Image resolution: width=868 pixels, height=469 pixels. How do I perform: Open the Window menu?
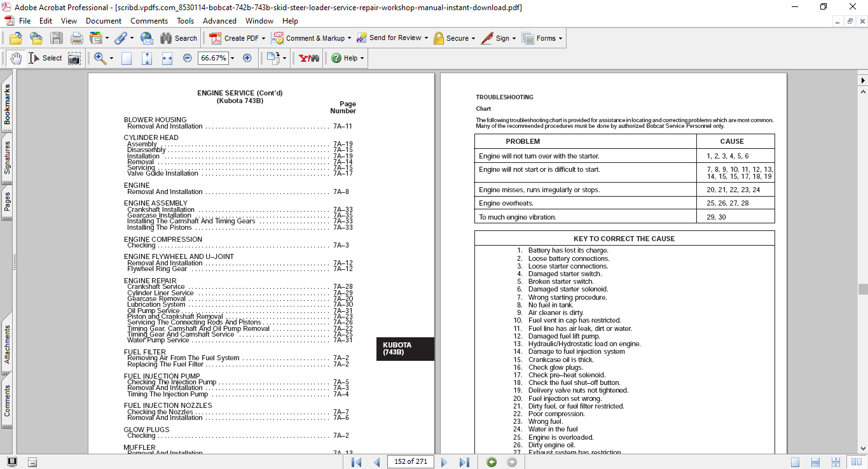point(259,21)
